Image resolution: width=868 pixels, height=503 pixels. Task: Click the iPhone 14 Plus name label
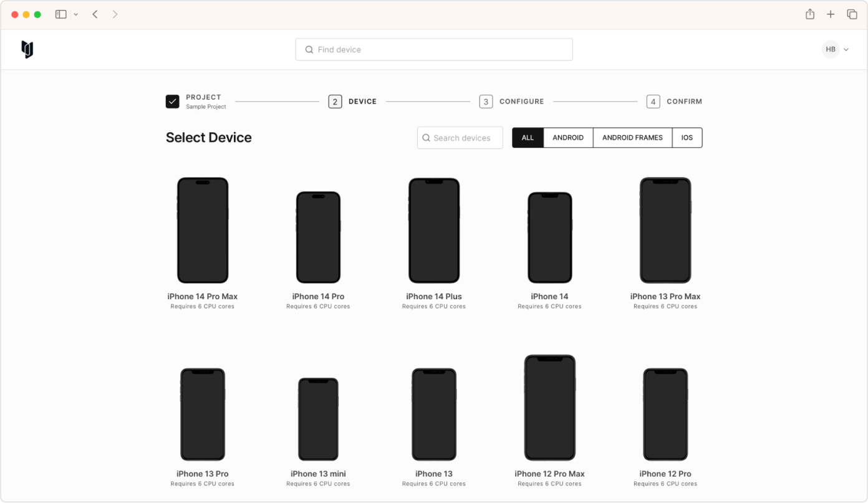tap(434, 297)
